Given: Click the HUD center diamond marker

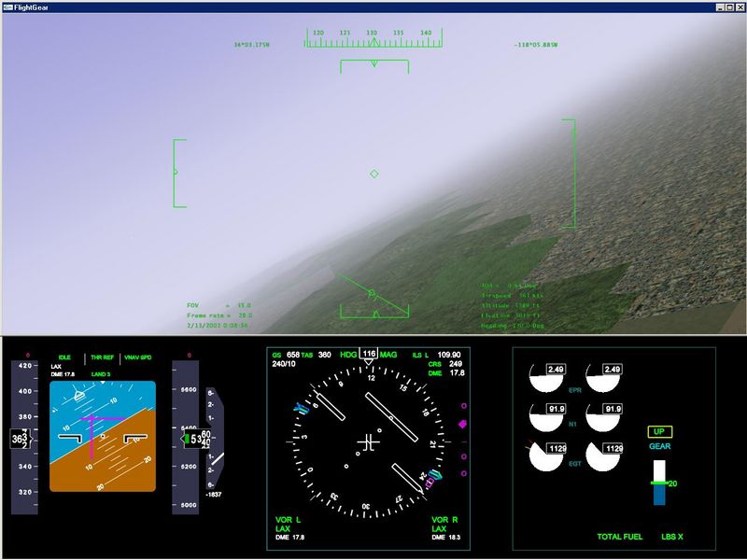Looking at the screenshot, I should tap(374, 174).
